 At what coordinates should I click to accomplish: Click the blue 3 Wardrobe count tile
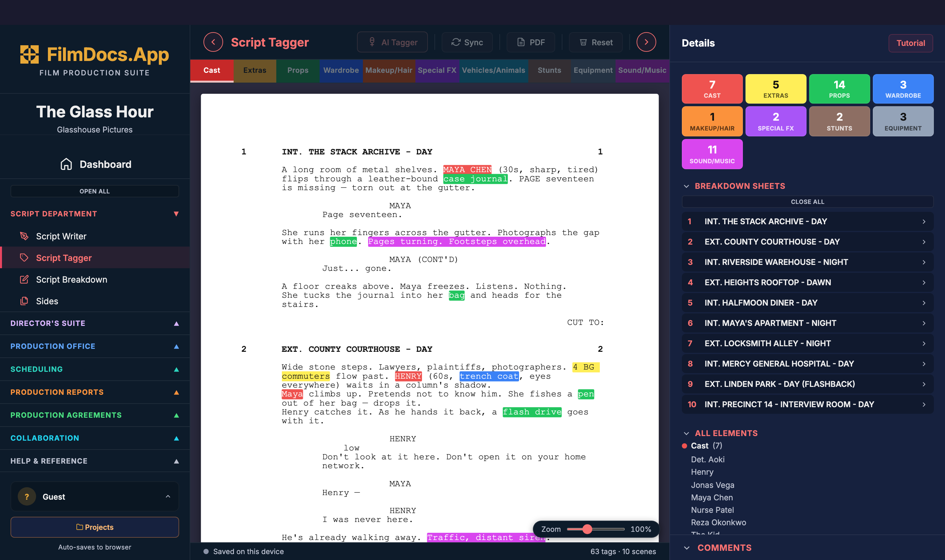click(903, 89)
